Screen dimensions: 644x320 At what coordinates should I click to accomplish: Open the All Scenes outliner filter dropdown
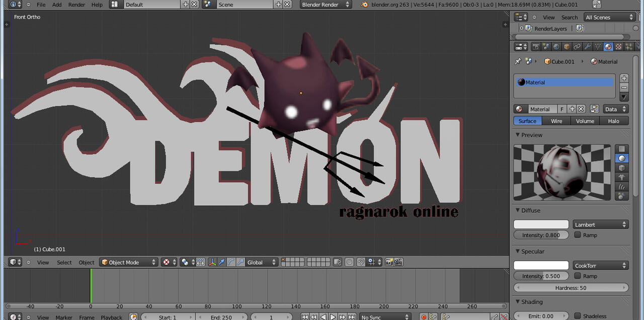[610, 17]
